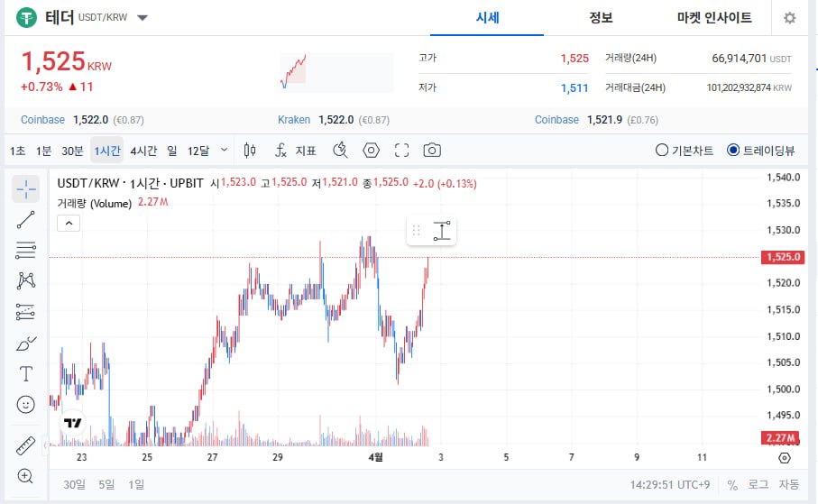Viewport: 818px width, 504px height.
Task: Expand more time interval options
Action: [224, 151]
